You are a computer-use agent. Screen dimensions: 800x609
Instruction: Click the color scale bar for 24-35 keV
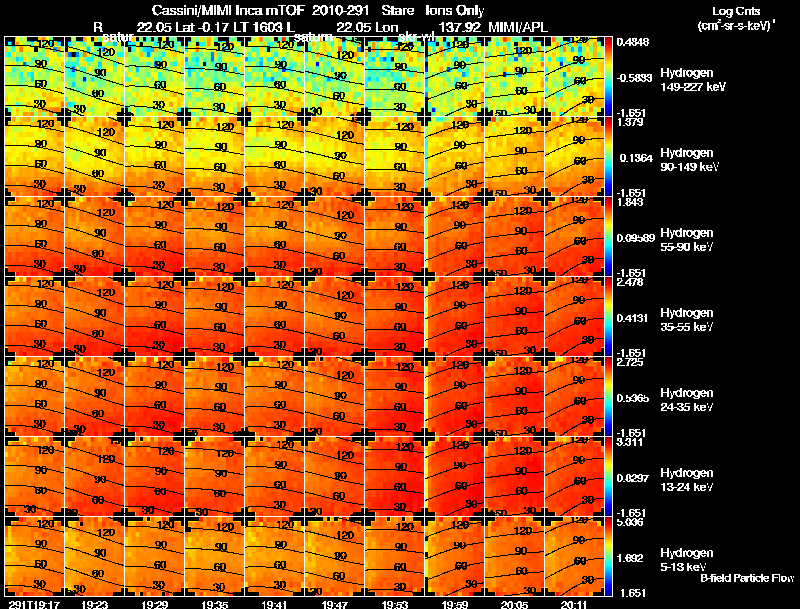pos(608,397)
